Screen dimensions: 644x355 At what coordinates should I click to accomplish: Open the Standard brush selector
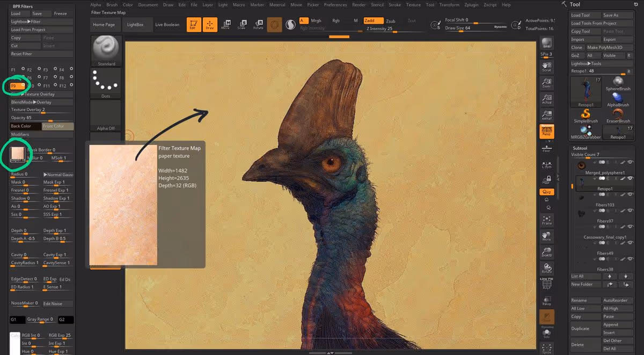click(x=106, y=51)
